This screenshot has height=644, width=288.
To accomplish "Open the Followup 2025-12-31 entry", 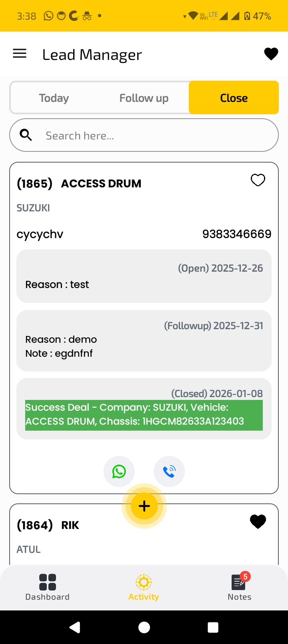I will pos(144,340).
